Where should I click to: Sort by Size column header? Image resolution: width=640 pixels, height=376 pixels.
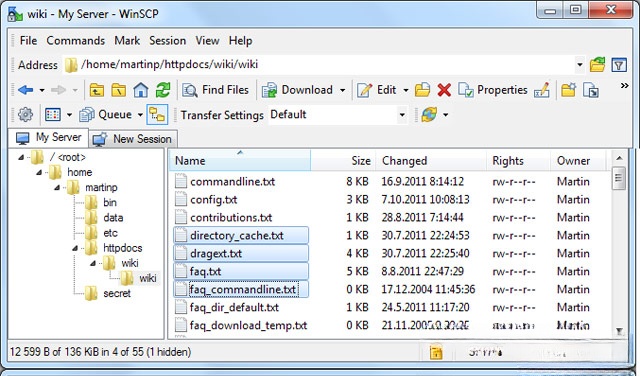(x=343, y=160)
